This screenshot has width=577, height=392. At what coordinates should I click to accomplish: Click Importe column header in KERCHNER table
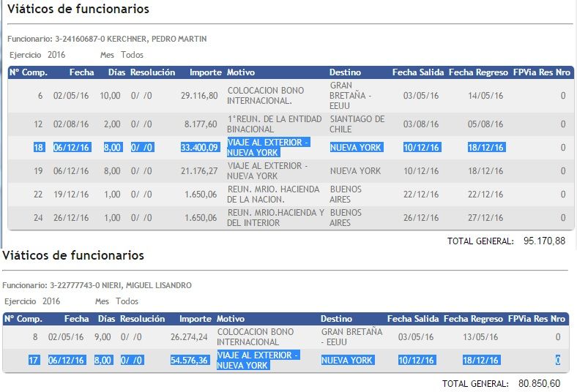click(x=205, y=72)
